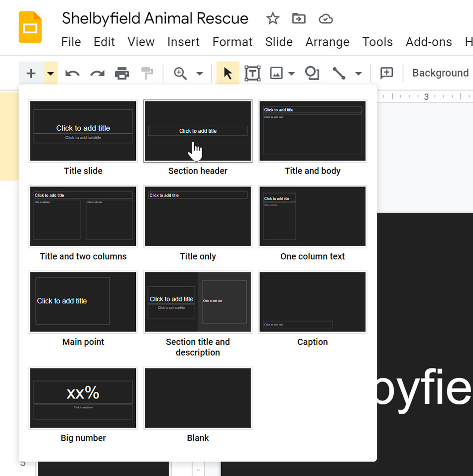473x476 pixels.
Task: Insert a text box
Action: 252,73
